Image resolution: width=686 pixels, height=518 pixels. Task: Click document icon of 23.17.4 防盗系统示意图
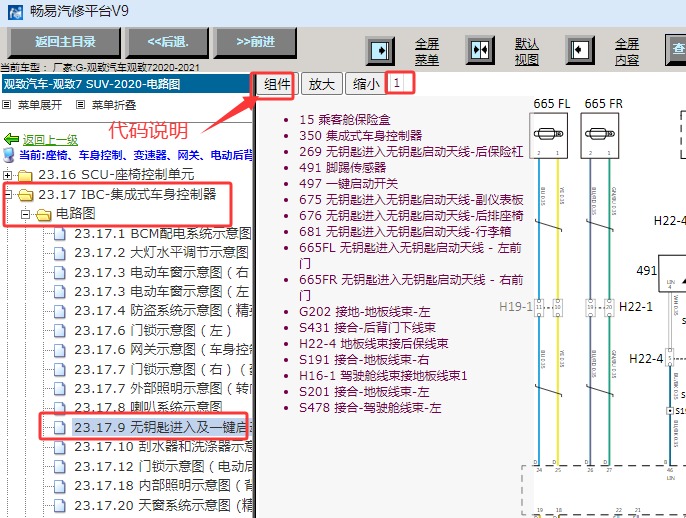pyautogui.click(x=60, y=311)
